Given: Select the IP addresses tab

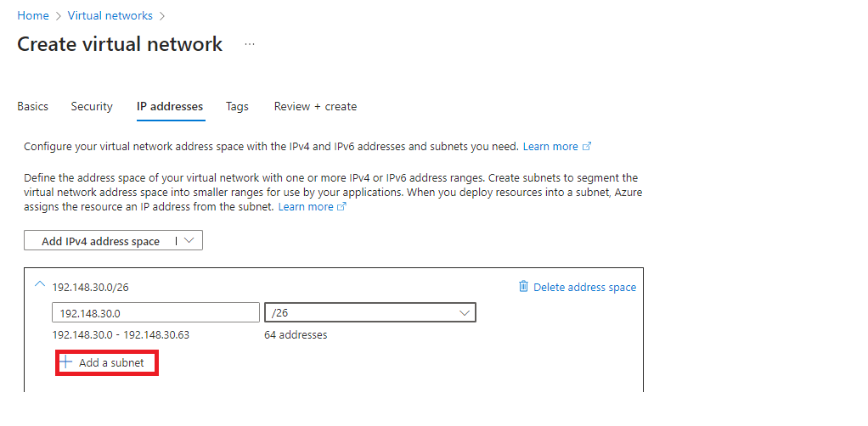Looking at the screenshot, I should click(x=170, y=107).
